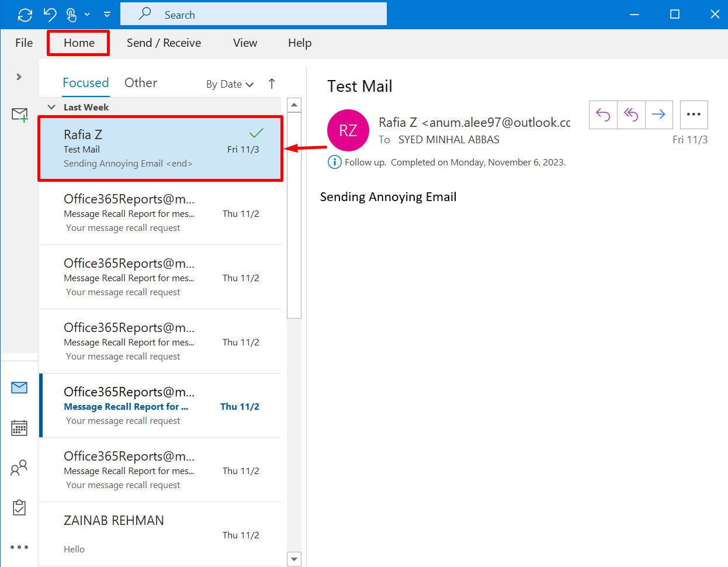
Task: Collapse the Last Week group
Action: click(x=51, y=107)
